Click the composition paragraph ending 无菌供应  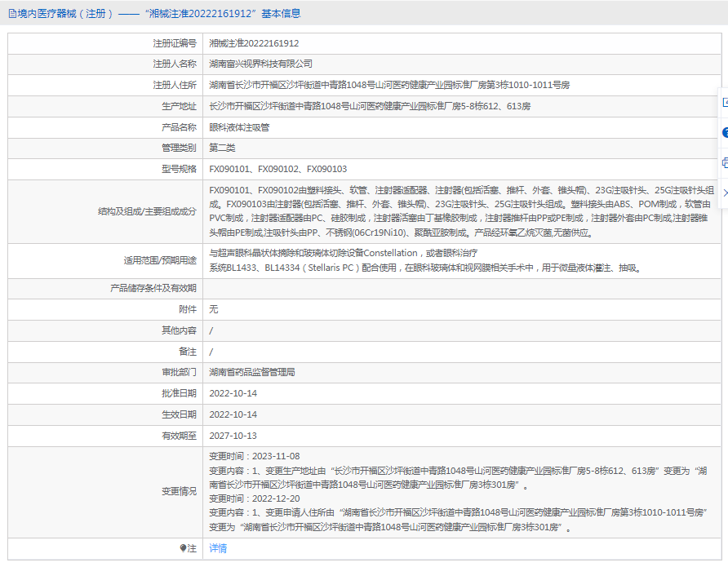[x=461, y=211]
